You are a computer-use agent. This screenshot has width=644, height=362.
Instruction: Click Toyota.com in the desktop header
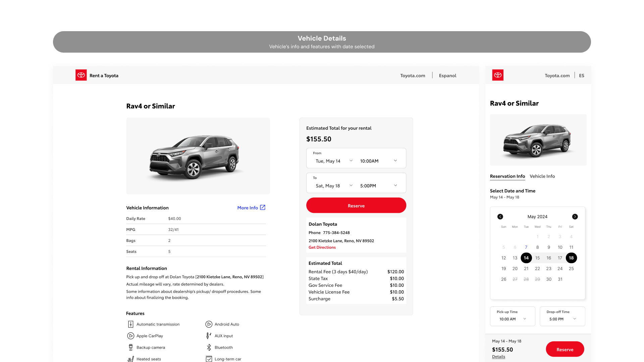(x=413, y=76)
